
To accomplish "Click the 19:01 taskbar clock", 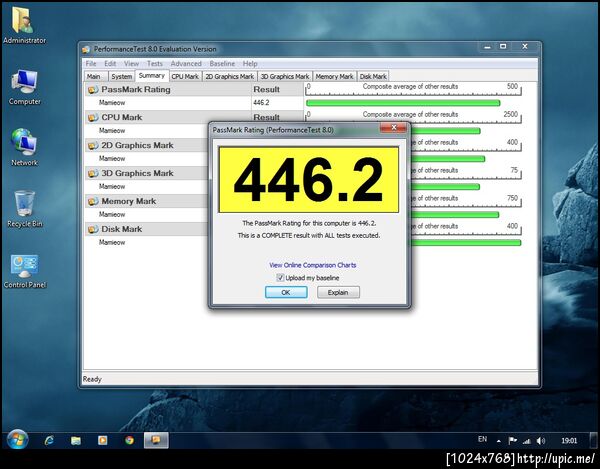I will pyautogui.click(x=569, y=441).
